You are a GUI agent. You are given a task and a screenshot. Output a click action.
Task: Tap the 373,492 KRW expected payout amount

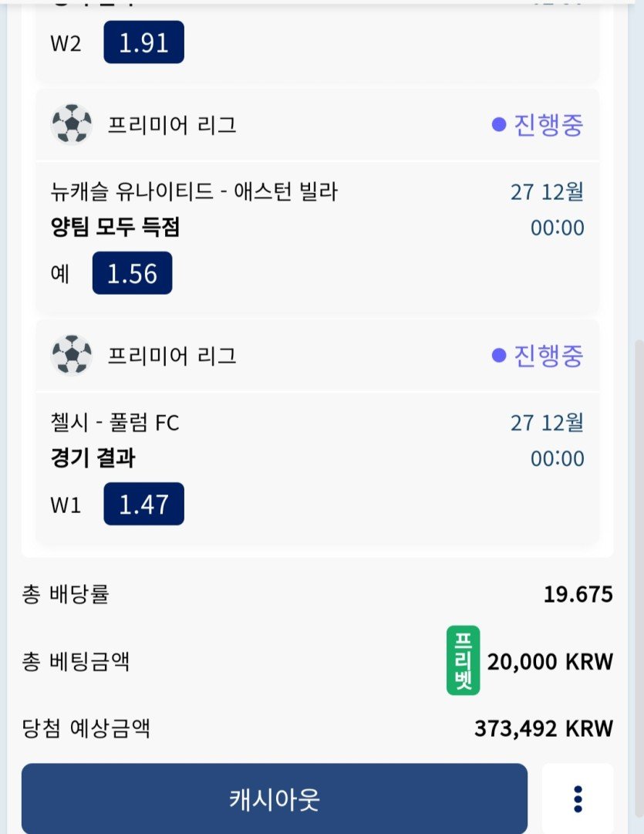(x=543, y=728)
